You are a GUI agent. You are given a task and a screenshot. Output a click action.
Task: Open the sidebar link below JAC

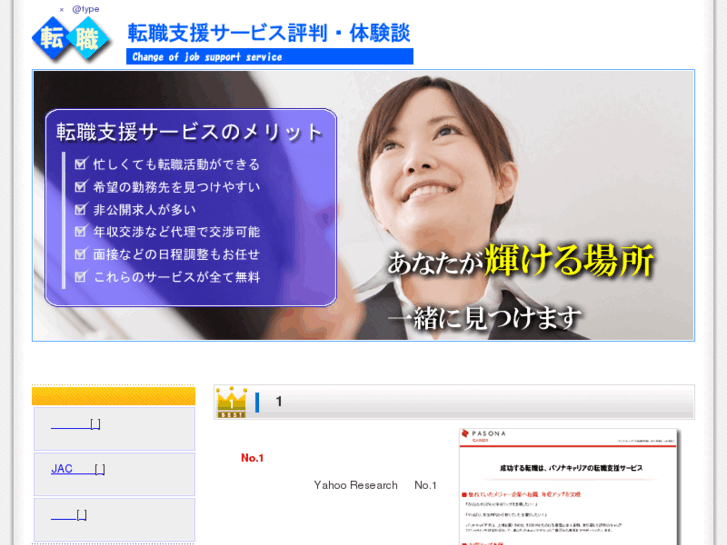tap(69, 515)
